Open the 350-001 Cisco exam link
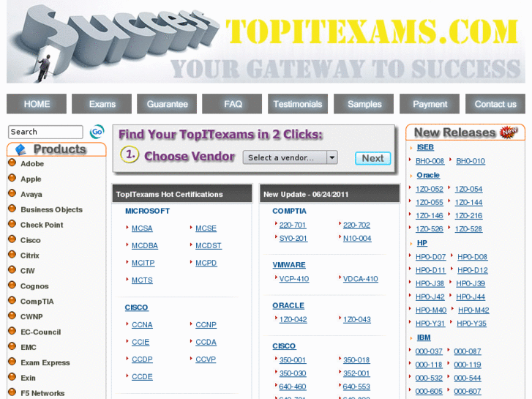Viewport: 532px width, 399px height. click(293, 360)
